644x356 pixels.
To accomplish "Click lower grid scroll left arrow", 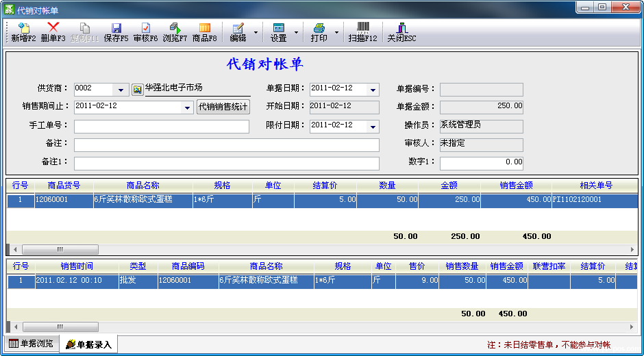I will [15, 327].
